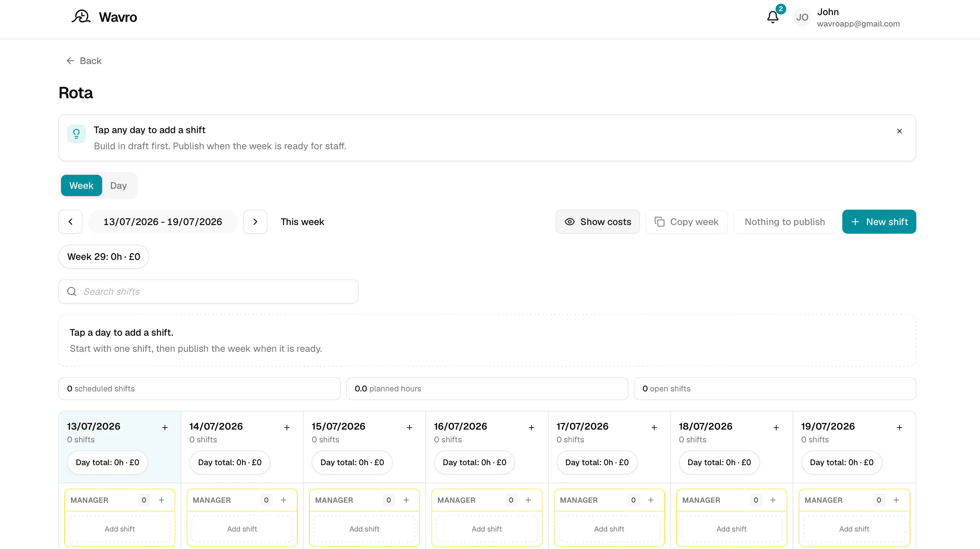Jump to This week
This screenshot has width=980, height=549.
(302, 222)
